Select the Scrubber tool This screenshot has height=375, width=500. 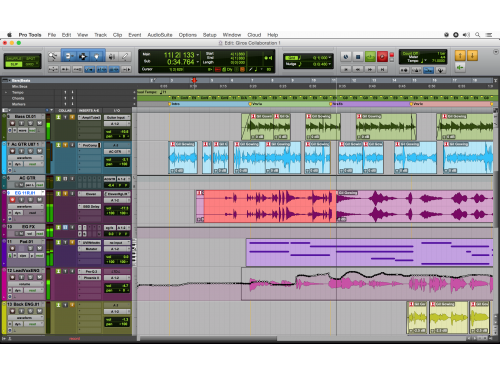coord(112,56)
